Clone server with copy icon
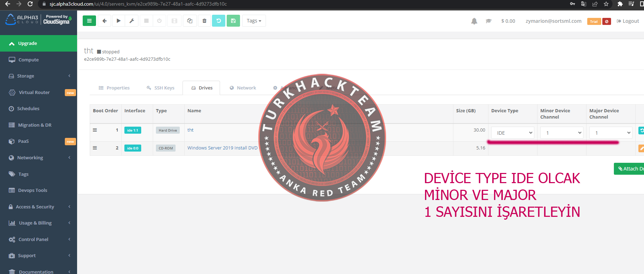The height and width of the screenshot is (274, 644). 190,21
